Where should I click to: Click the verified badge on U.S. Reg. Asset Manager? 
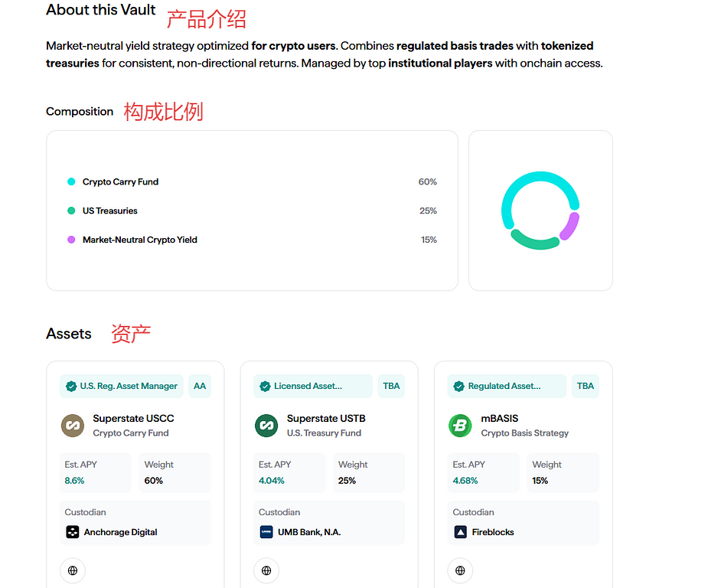71,387
